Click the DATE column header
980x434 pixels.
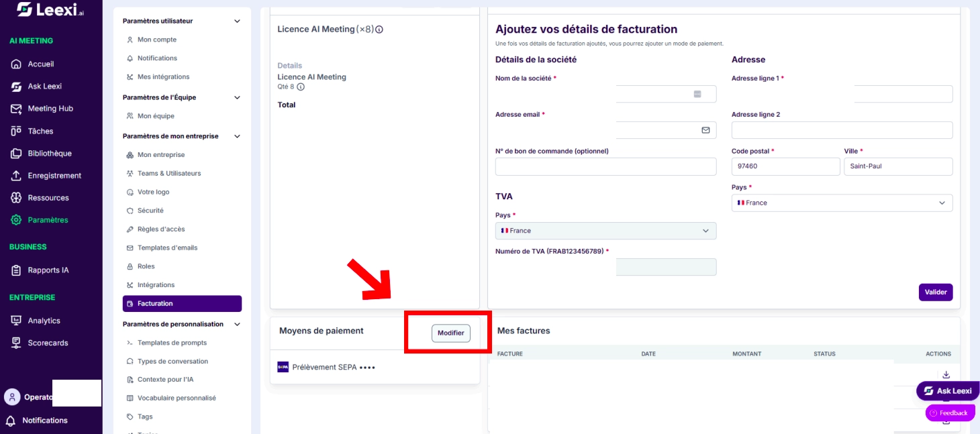coord(648,354)
